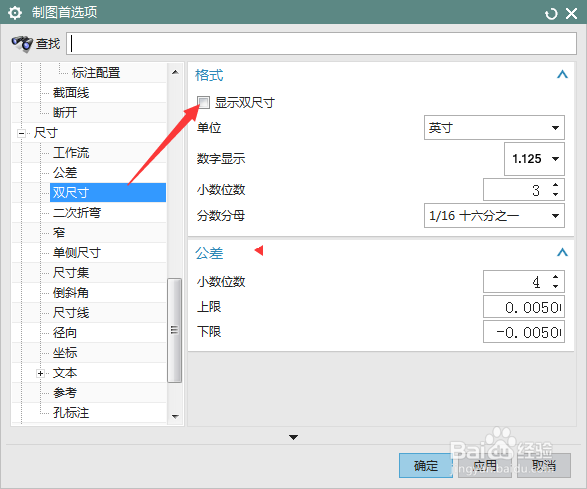587x489 pixels.
Task: Select 标注配置 in the tree
Action: click(96, 73)
